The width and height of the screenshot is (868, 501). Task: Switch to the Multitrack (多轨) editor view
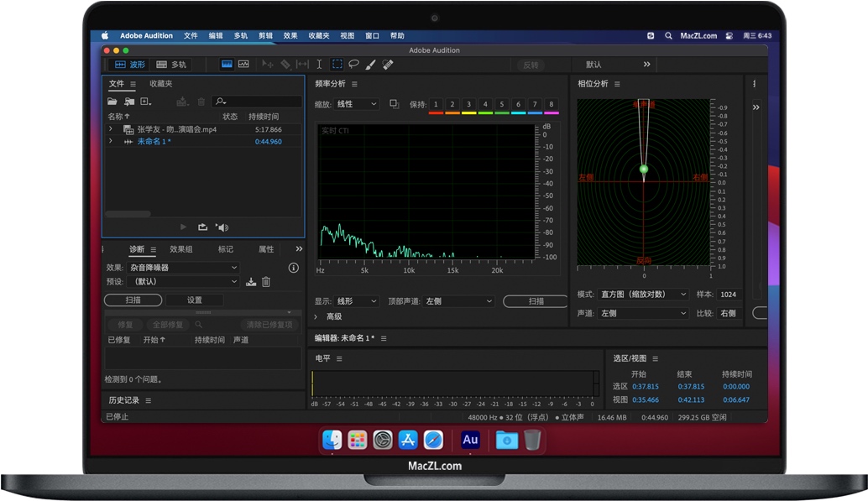pos(172,65)
